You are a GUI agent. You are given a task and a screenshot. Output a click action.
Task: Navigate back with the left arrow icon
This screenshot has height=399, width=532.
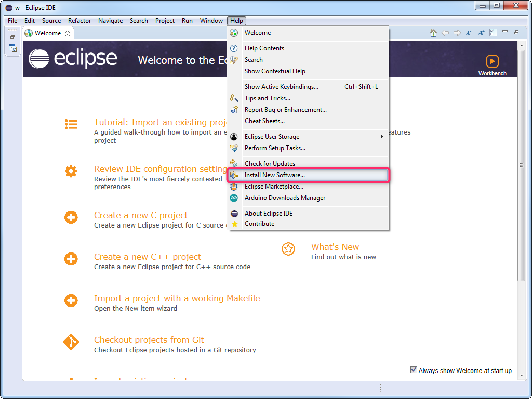(x=445, y=33)
